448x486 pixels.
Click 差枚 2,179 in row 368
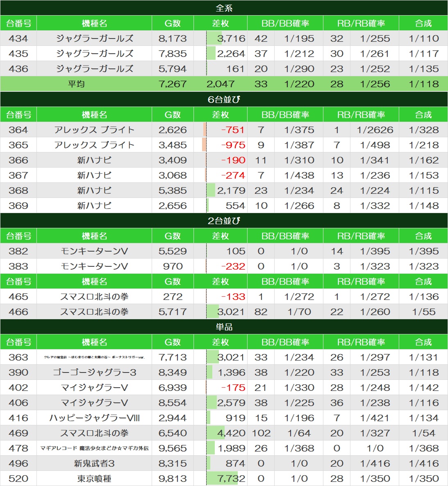coord(231,190)
